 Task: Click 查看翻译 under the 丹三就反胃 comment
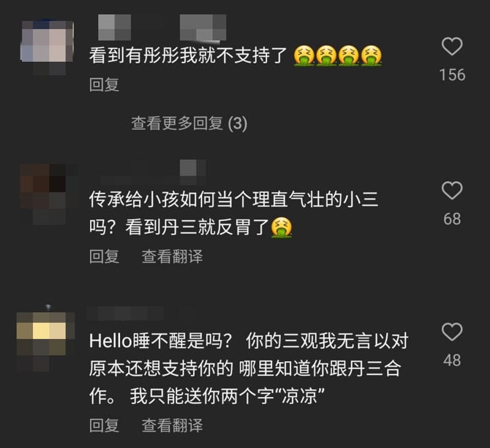tap(172, 256)
